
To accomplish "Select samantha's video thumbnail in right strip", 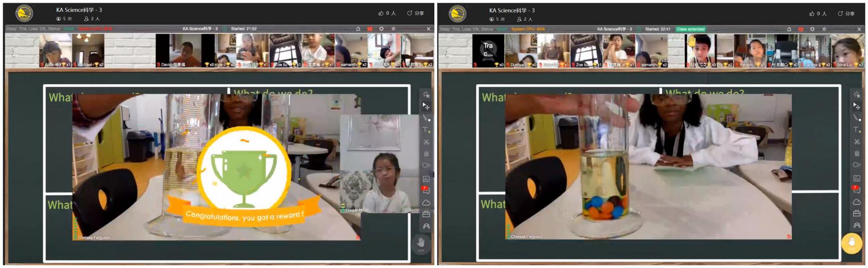I will (x=651, y=51).
